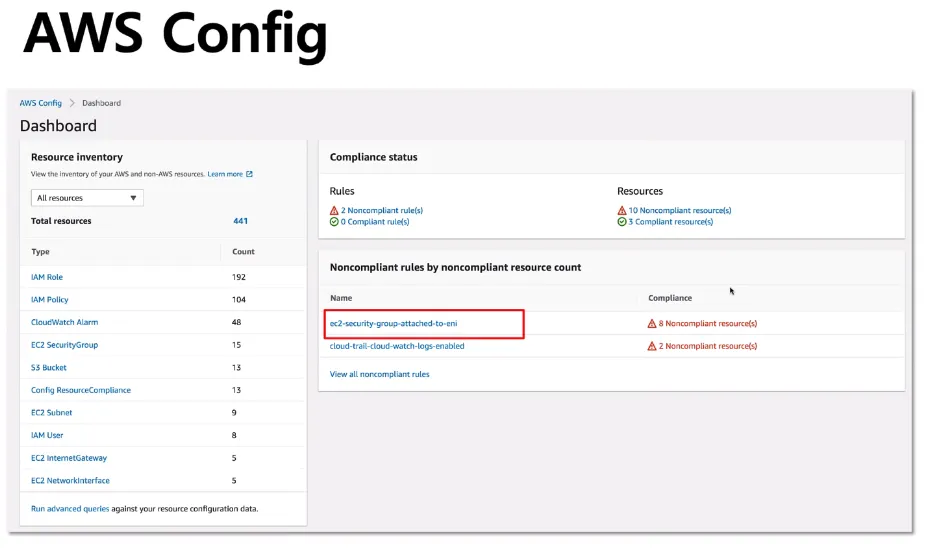Viewport: 934px width, 551px height.
Task: Click the count 15 for EC2 SecurityGroup
Action: (x=236, y=345)
